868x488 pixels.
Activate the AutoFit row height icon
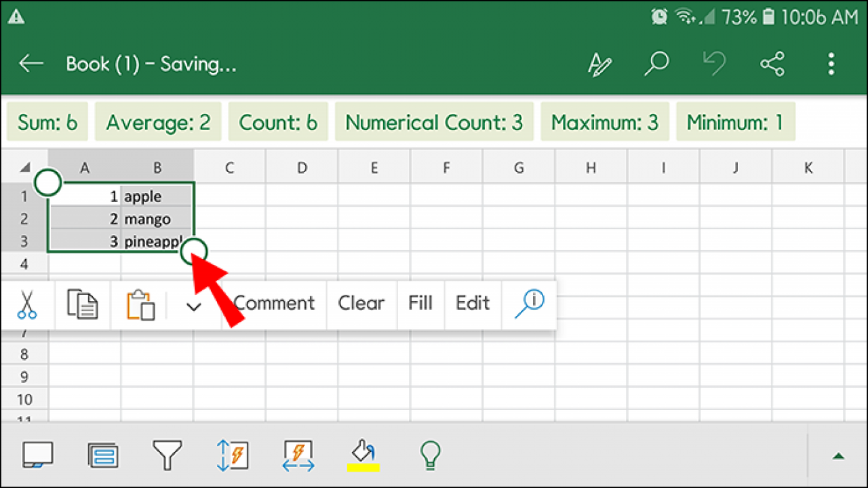click(233, 455)
